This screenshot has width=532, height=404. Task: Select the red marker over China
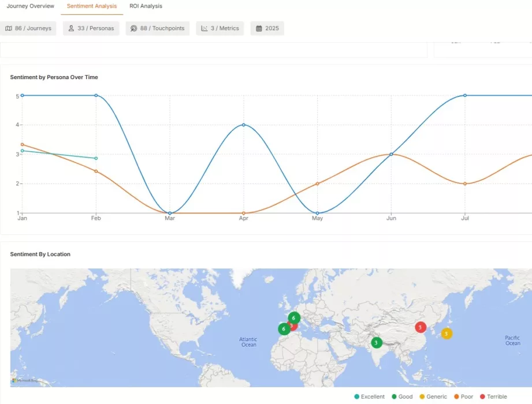[420, 326]
